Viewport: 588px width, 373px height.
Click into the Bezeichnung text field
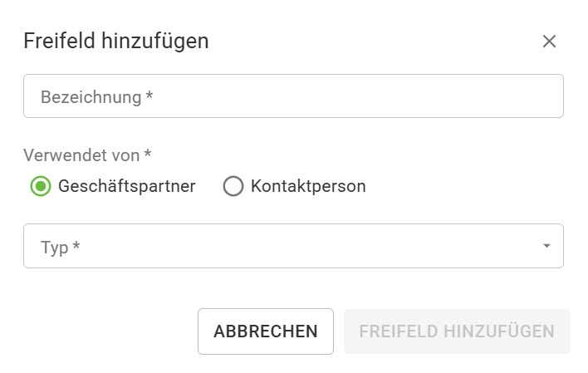[x=293, y=96]
